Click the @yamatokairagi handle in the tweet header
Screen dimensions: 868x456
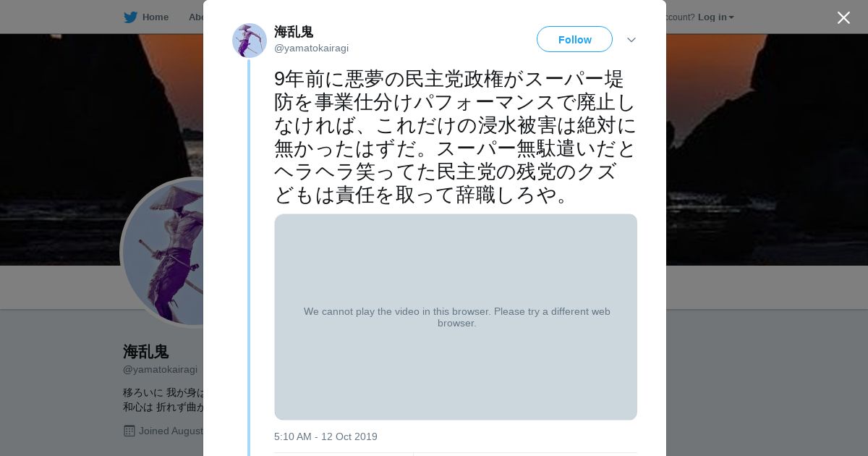point(311,48)
